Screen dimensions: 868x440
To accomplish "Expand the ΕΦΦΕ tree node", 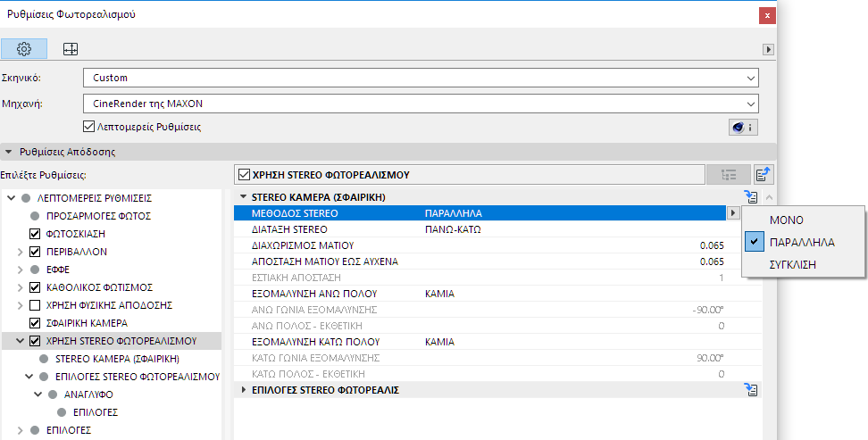I will coord(21,270).
